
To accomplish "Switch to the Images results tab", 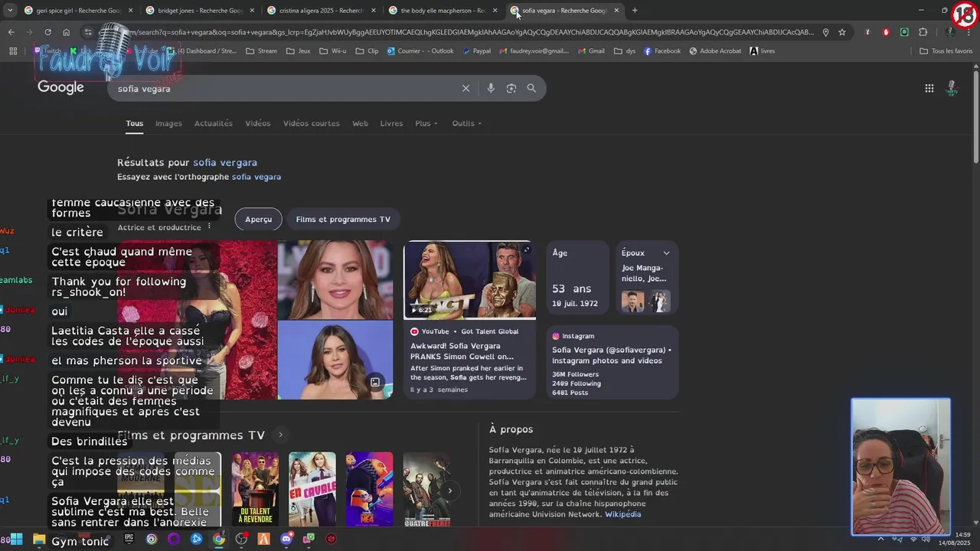I will (168, 123).
